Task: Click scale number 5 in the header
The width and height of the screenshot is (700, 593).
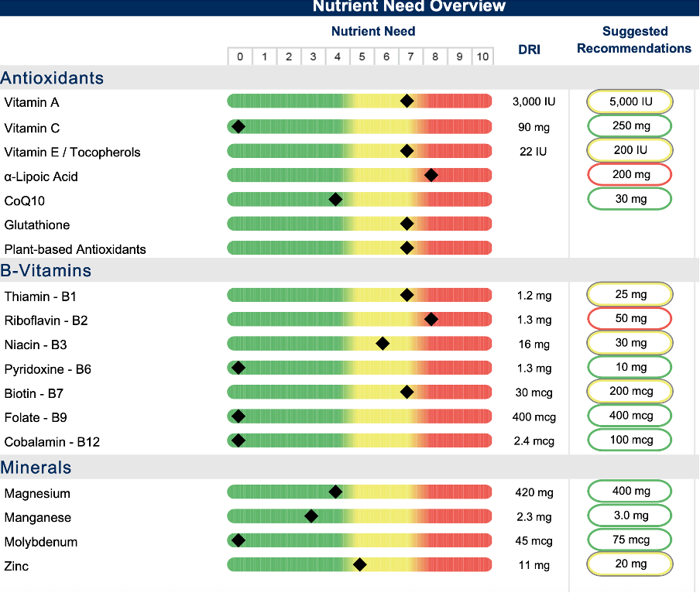Action: tap(362, 57)
